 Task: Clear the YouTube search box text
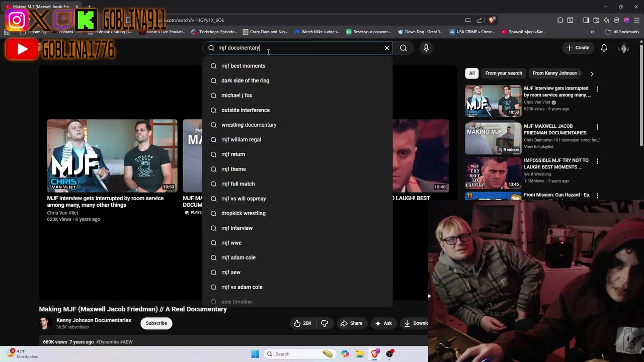387,48
